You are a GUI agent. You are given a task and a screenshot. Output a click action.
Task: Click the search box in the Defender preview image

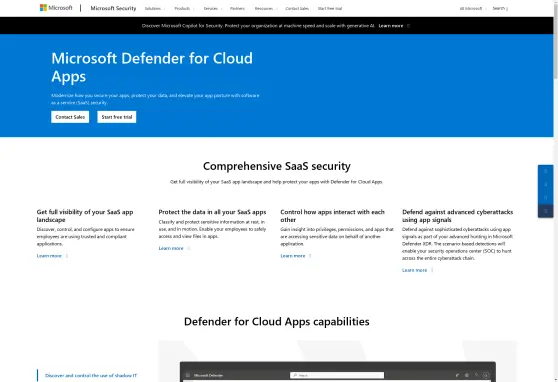337,375
